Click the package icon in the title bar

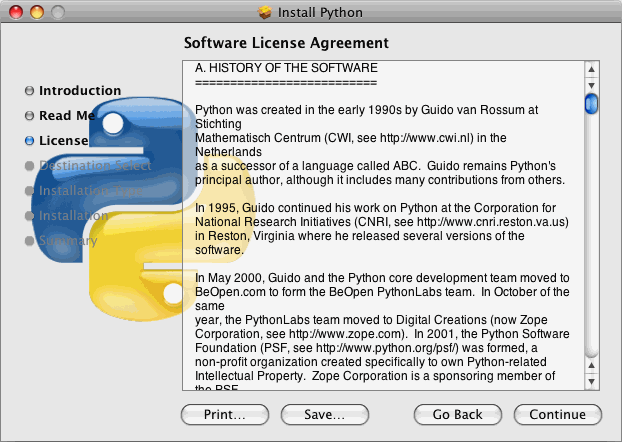265,13
